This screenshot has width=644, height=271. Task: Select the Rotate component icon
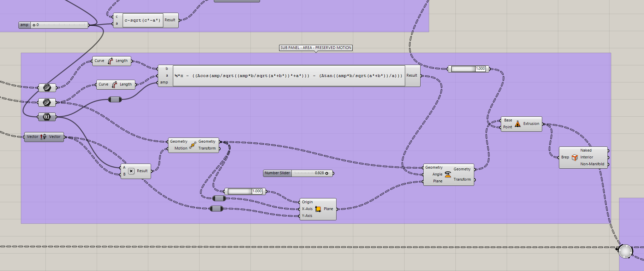(448, 175)
